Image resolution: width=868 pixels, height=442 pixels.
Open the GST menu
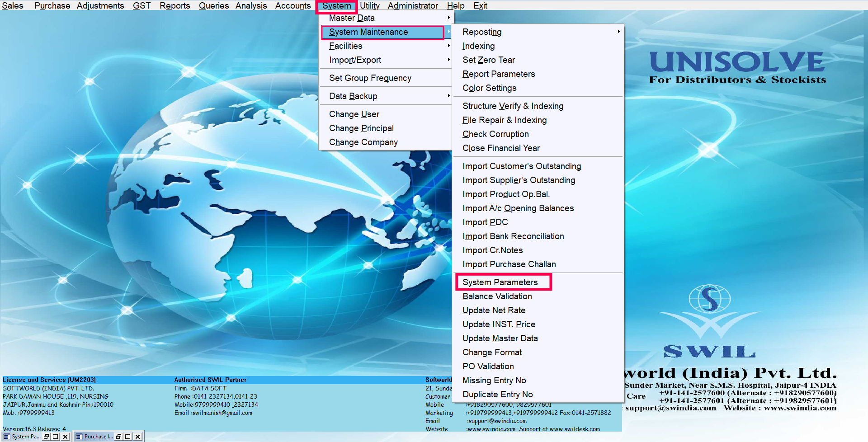click(142, 5)
